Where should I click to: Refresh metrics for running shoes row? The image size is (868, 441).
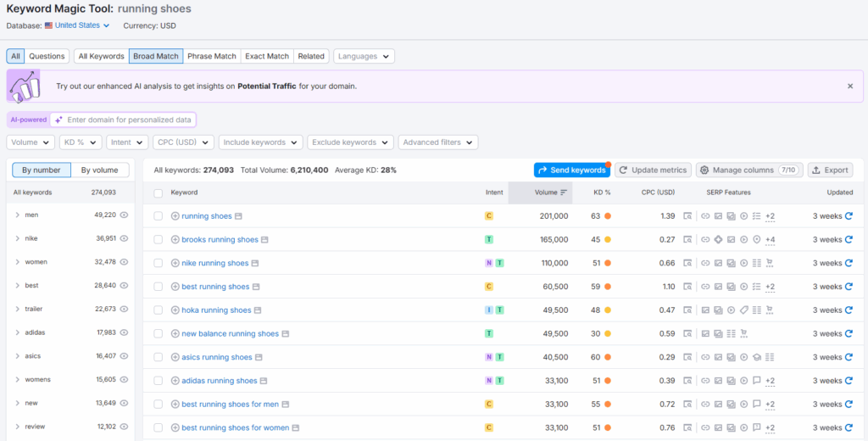click(849, 216)
